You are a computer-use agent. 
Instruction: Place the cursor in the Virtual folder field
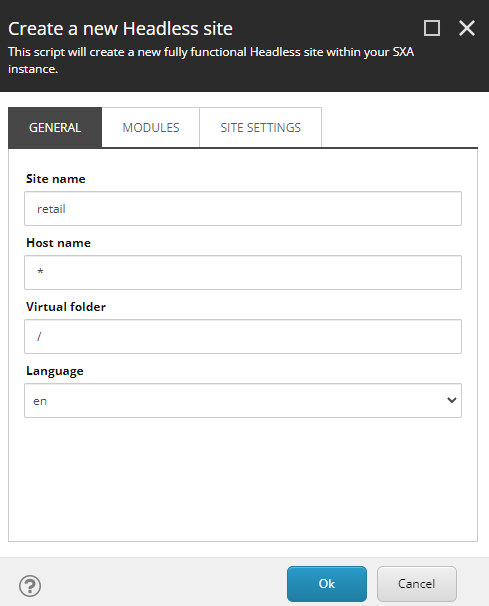tap(243, 337)
